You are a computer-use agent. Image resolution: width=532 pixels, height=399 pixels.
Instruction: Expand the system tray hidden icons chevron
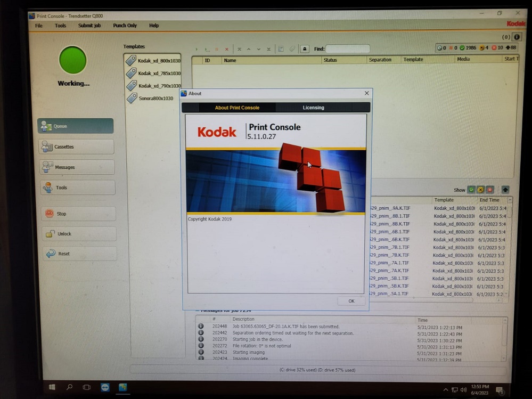[446, 389]
